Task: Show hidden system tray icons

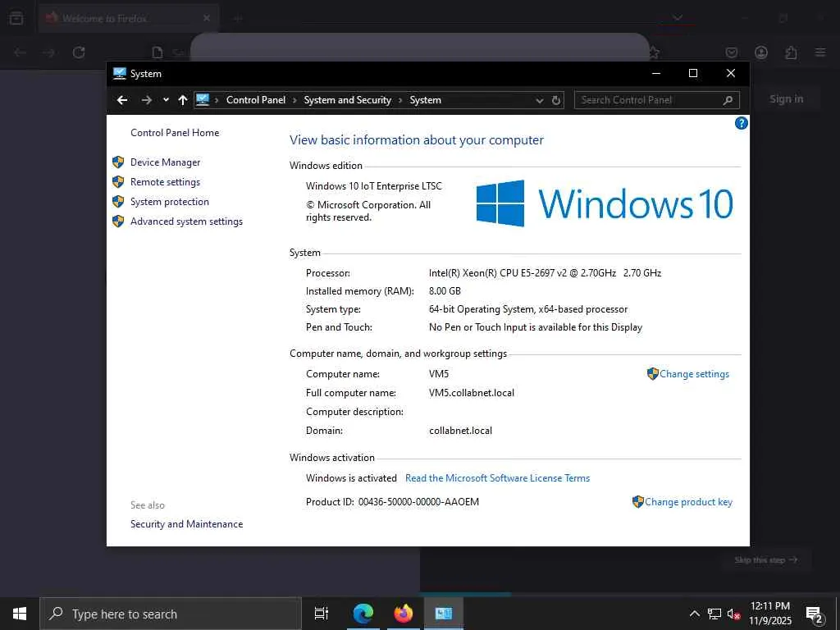Action: 694,614
